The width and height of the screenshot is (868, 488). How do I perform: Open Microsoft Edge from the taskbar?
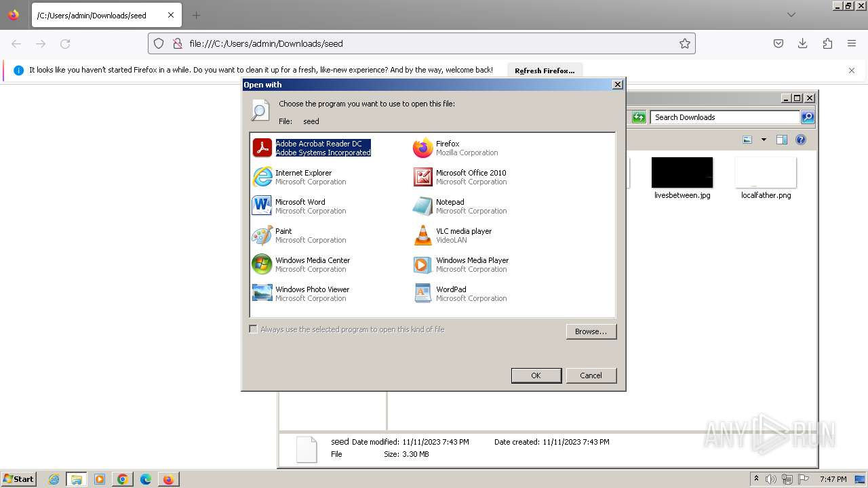click(146, 479)
